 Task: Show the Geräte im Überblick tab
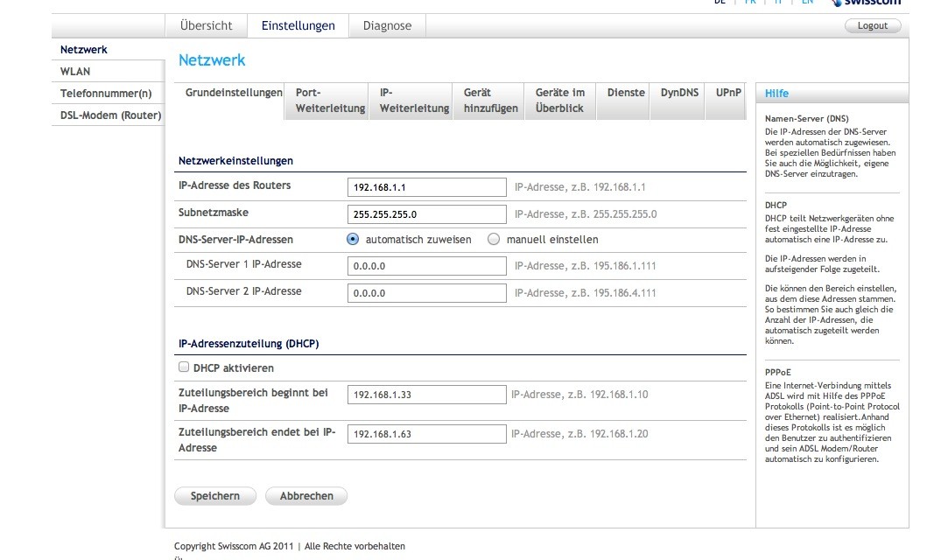point(559,101)
